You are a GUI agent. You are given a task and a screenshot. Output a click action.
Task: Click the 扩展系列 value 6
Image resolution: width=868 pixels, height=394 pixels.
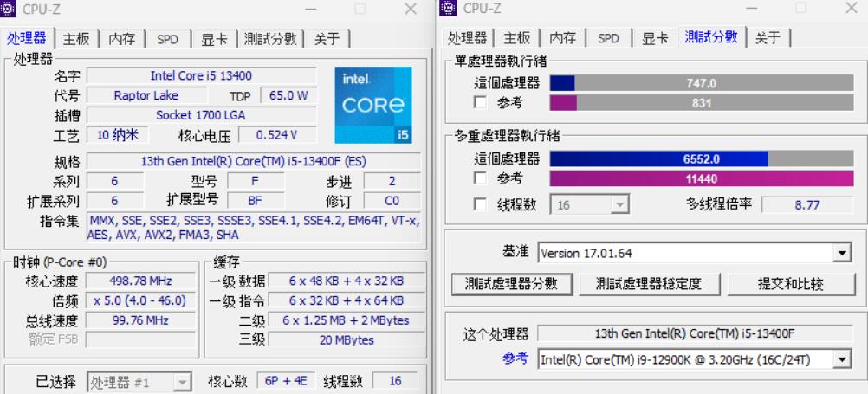coord(114,200)
